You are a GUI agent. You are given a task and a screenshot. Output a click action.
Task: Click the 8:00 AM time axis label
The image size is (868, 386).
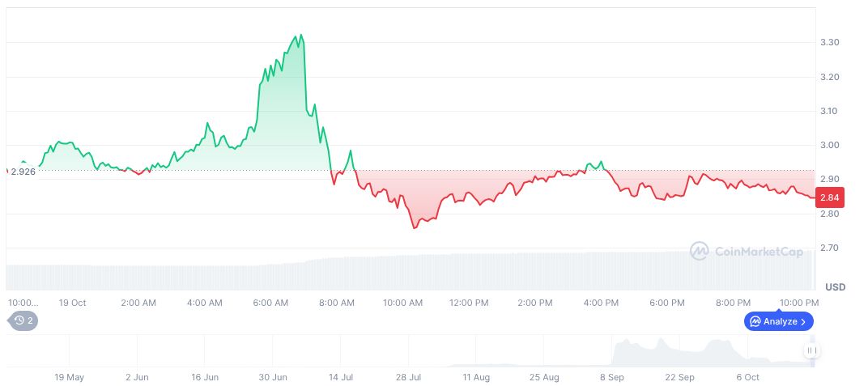[337, 303]
